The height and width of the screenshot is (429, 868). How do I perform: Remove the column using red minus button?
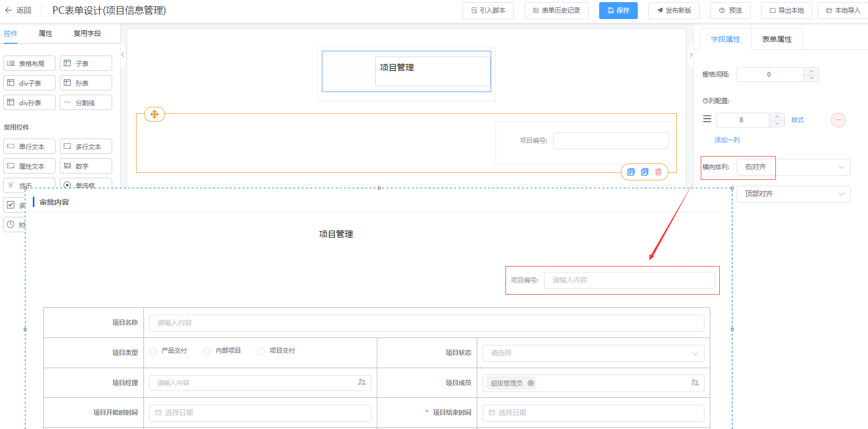click(x=838, y=120)
